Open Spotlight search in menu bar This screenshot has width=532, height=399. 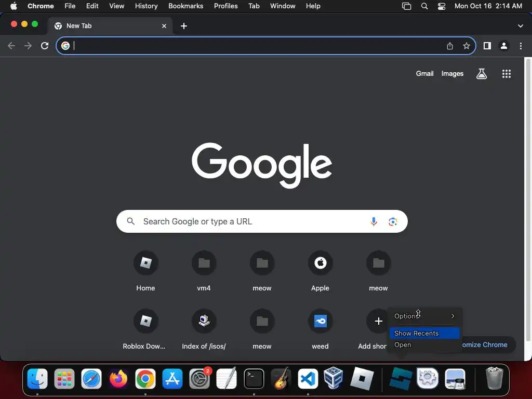point(424,6)
